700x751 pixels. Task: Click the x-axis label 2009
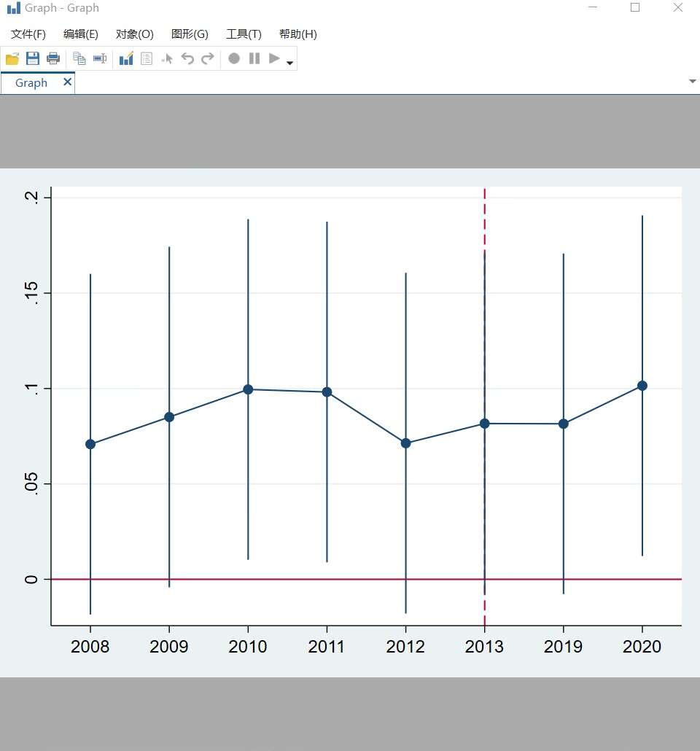169,647
